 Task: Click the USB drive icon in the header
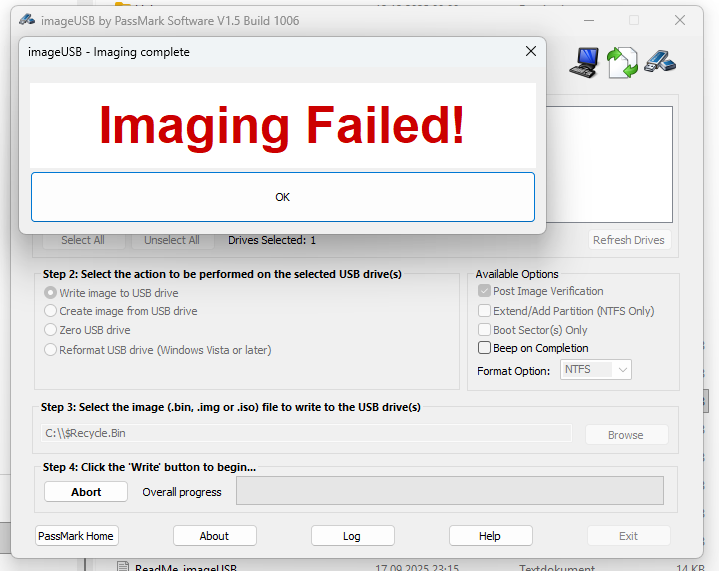click(660, 61)
